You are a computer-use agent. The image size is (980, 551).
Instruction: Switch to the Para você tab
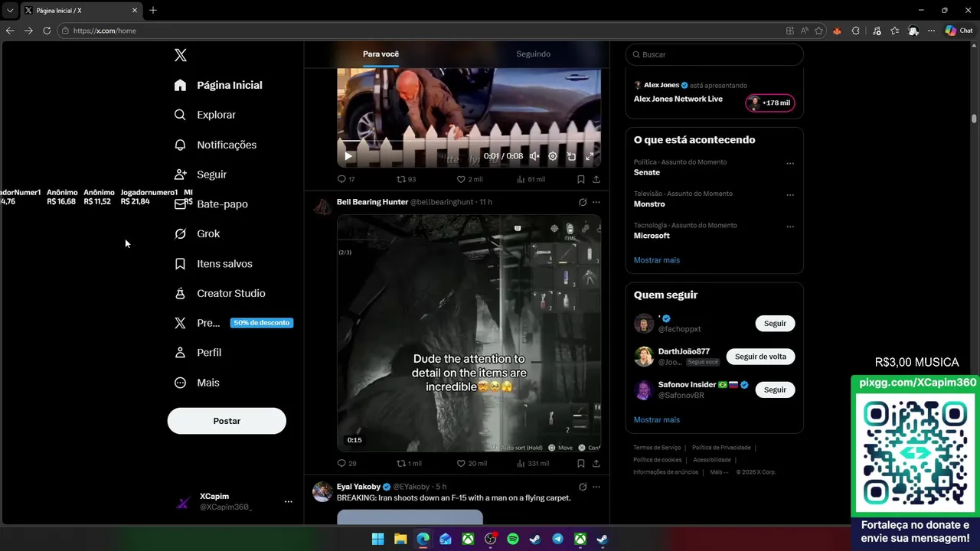[381, 54]
